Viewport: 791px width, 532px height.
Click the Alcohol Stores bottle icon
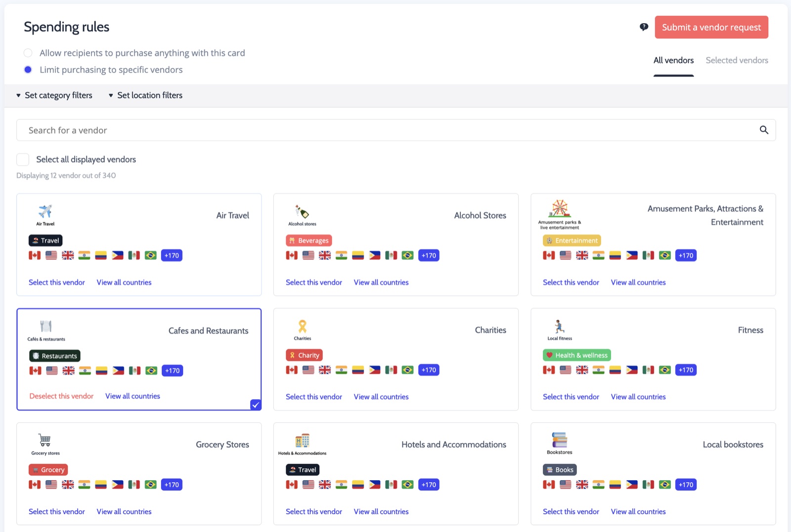point(302,212)
